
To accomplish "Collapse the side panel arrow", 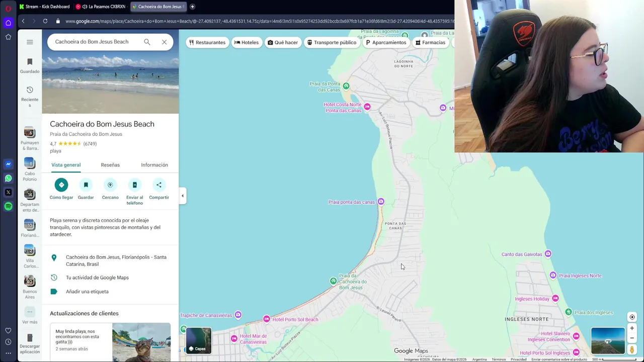I will tap(183, 196).
